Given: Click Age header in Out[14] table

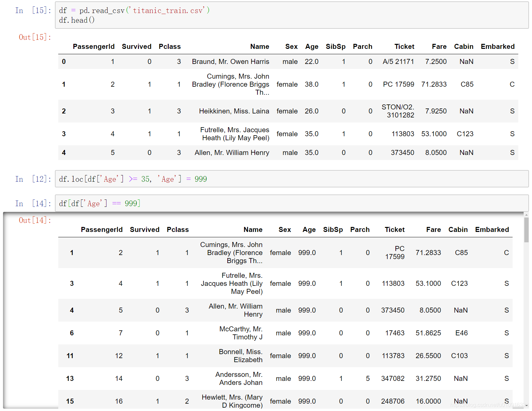Looking at the screenshot, I should [x=309, y=230].
